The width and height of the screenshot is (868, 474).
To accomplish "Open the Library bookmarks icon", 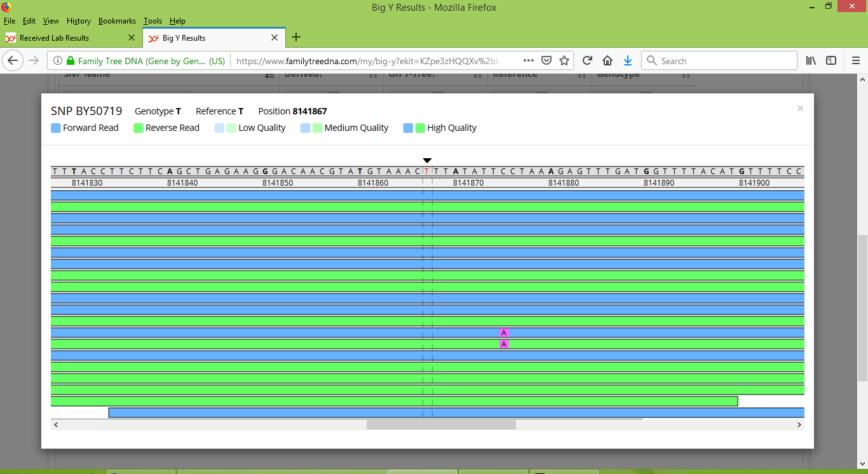I will click(811, 60).
